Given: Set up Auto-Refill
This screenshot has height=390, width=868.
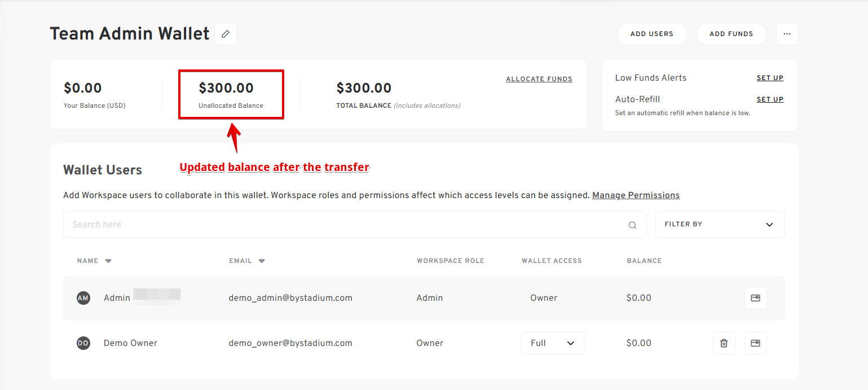Looking at the screenshot, I should [770, 99].
